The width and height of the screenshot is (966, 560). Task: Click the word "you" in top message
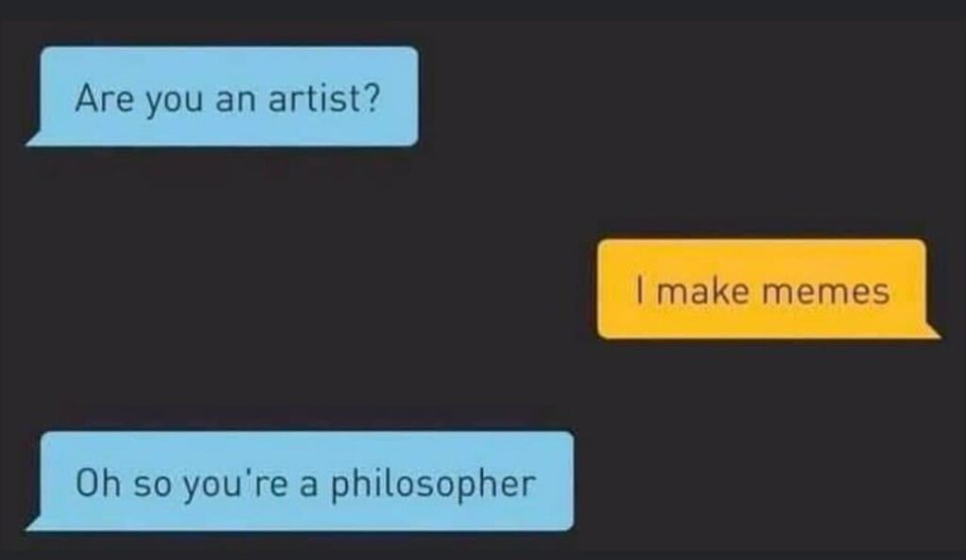[x=161, y=100]
